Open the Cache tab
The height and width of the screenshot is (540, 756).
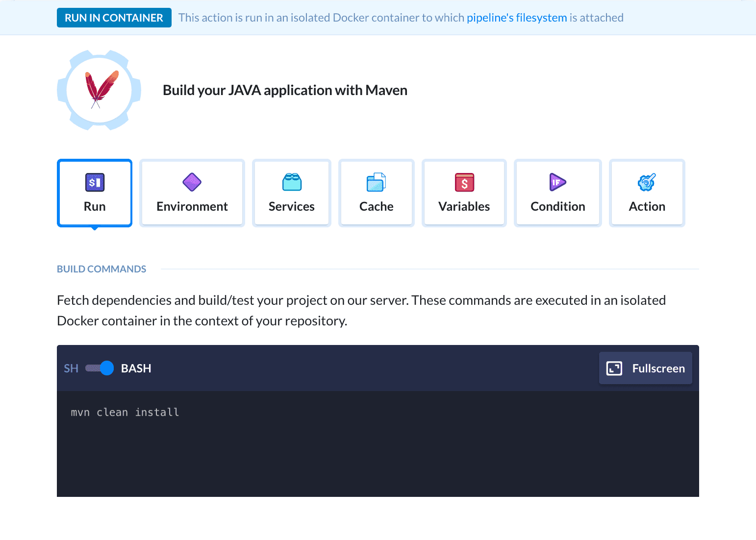377,193
